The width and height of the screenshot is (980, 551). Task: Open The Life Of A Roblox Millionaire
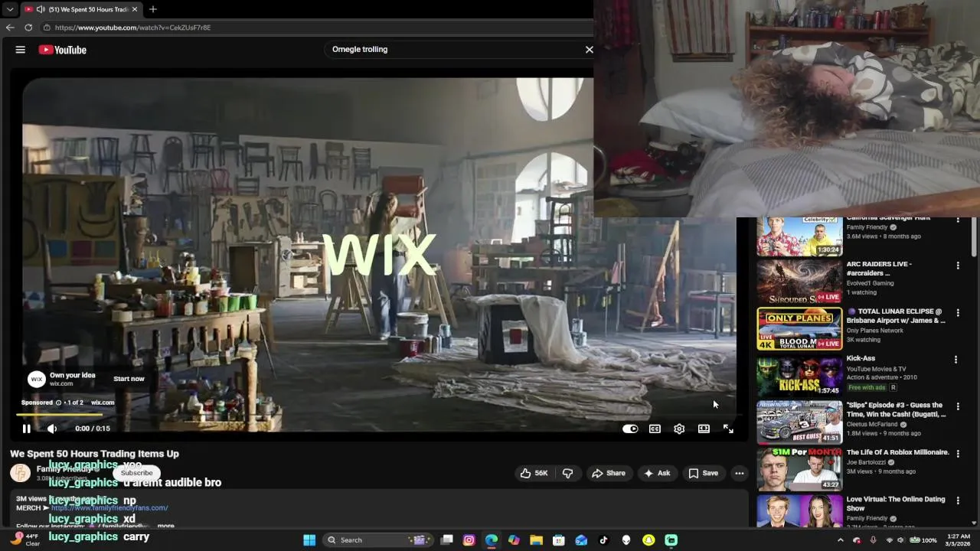897,452
